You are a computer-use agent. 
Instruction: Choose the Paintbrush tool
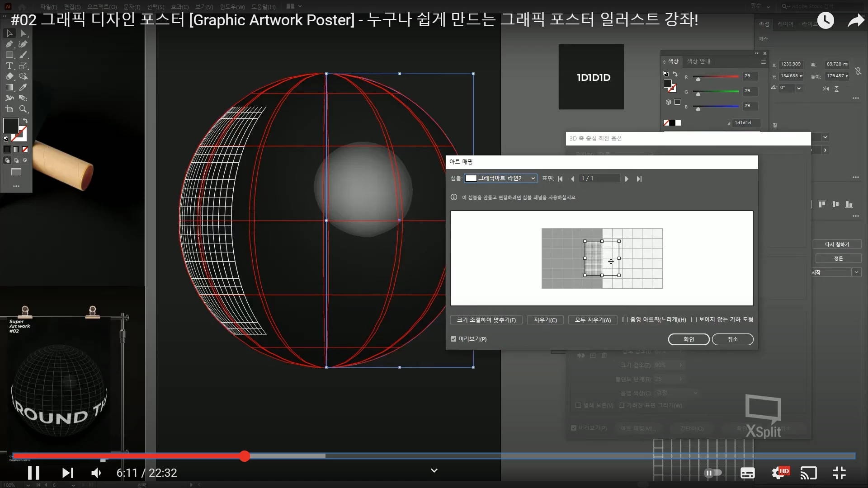(24, 55)
